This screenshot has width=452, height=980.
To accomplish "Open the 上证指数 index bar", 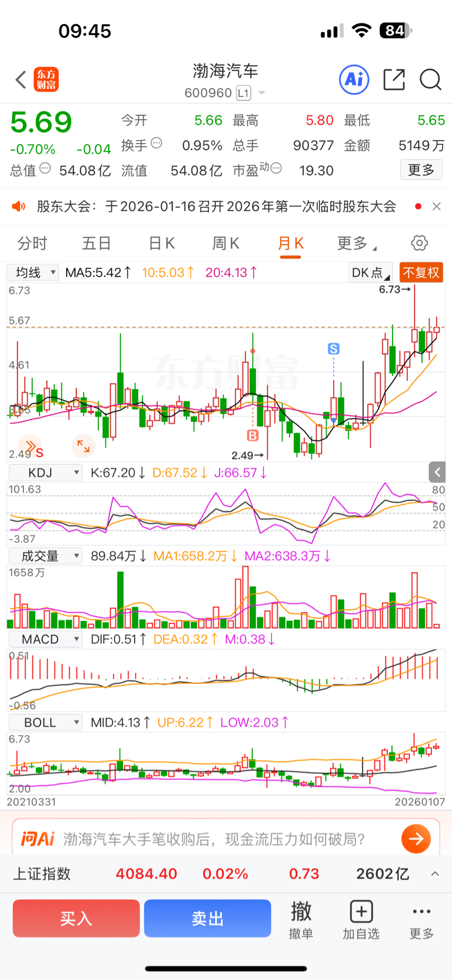I will (x=226, y=874).
